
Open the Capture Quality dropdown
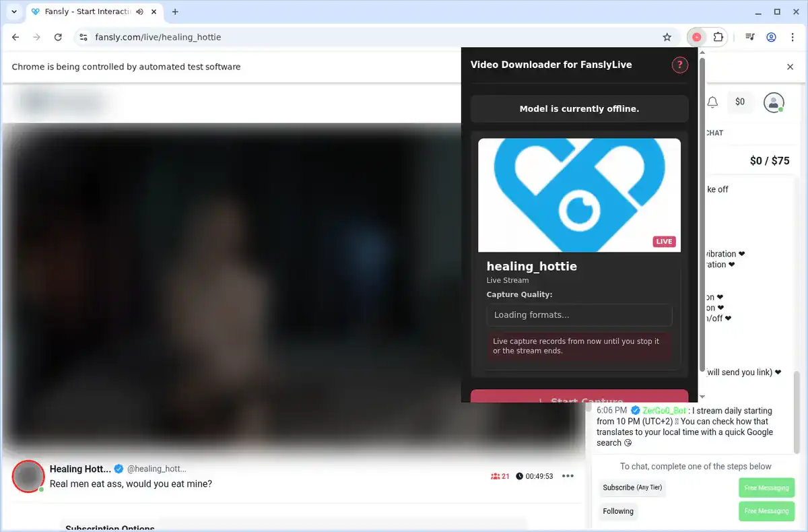[579, 315]
